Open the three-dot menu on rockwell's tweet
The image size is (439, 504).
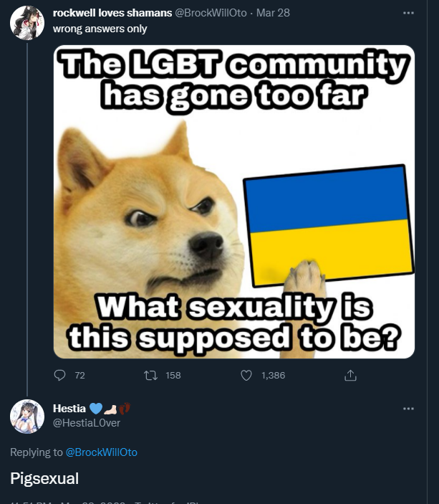[x=408, y=13]
